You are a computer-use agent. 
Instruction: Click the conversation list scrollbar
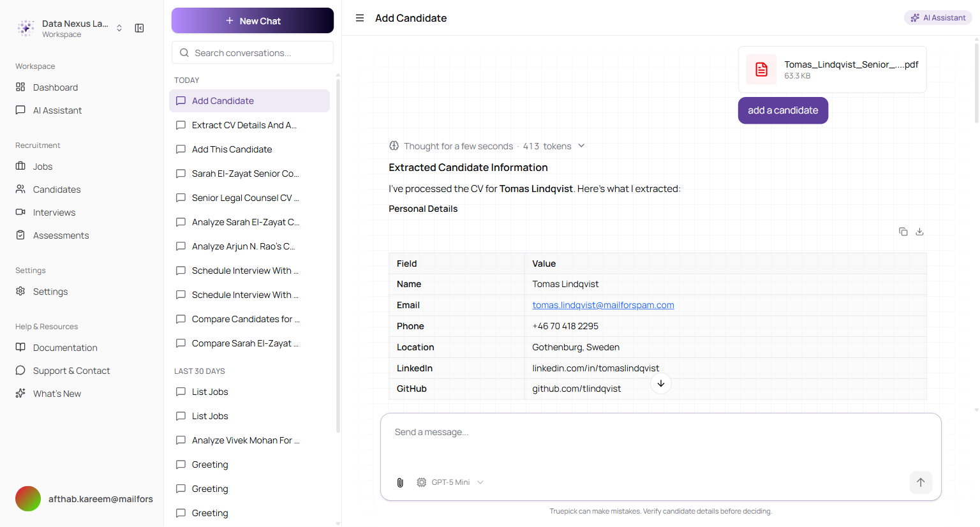coord(338,255)
